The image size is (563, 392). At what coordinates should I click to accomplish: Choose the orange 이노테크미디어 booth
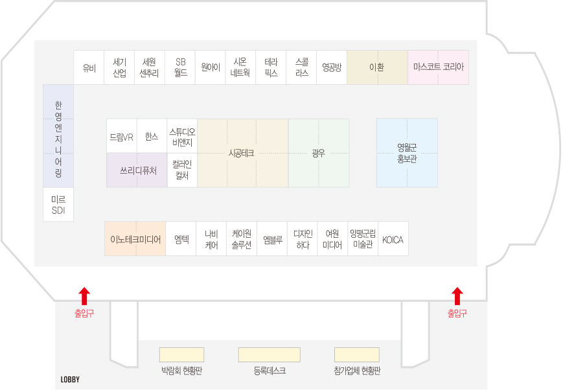pos(135,239)
